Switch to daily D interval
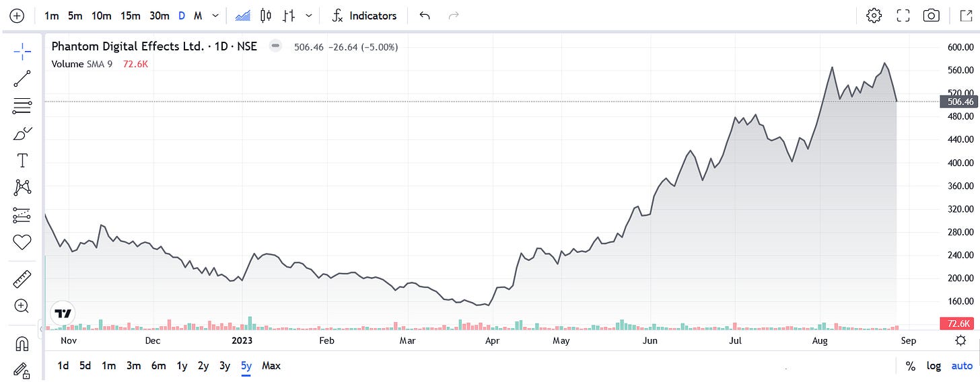This screenshot has height=382, width=980. click(x=182, y=15)
